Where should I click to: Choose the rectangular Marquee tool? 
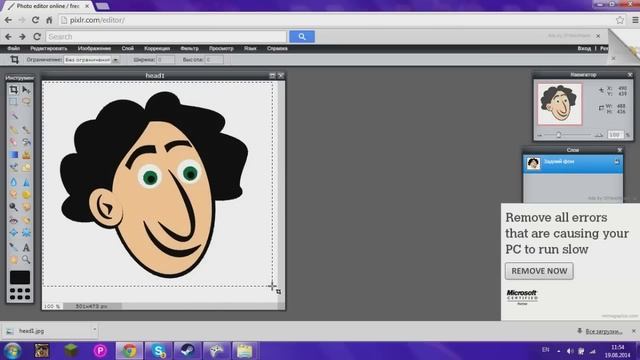click(x=13, y=102)
